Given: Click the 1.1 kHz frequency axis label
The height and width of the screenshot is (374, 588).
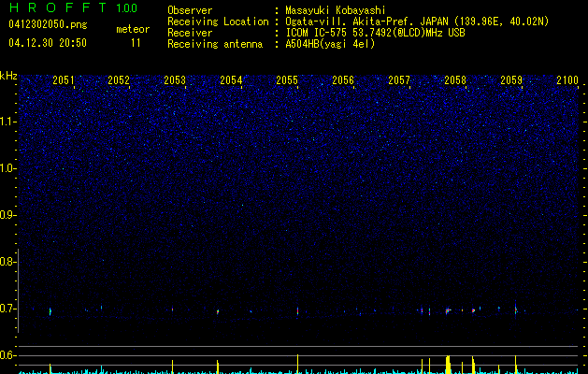Looking at the screenshot, I should tap(7, 122).
